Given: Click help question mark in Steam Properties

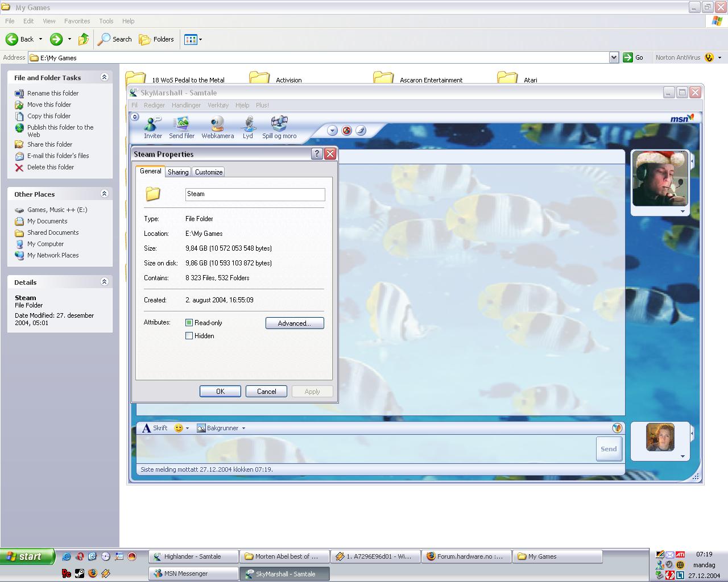Looking at the screenshot, I should tap(317, 154).
